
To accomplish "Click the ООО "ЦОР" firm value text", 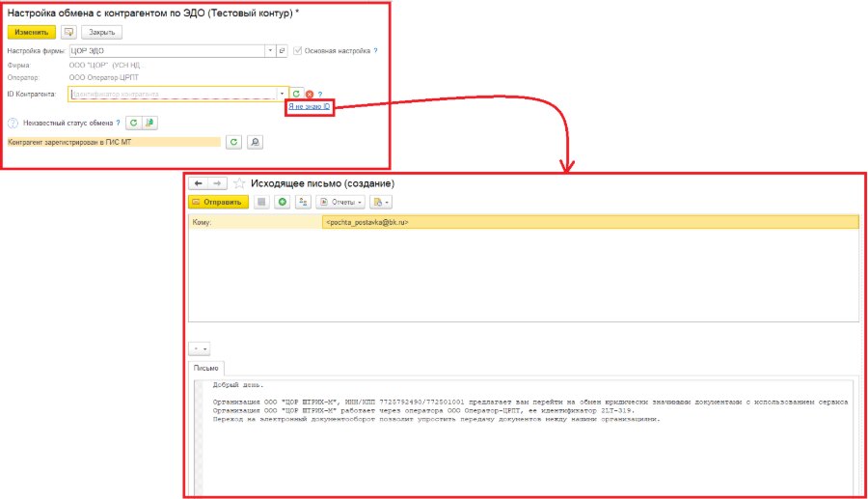I will [104, 65].
